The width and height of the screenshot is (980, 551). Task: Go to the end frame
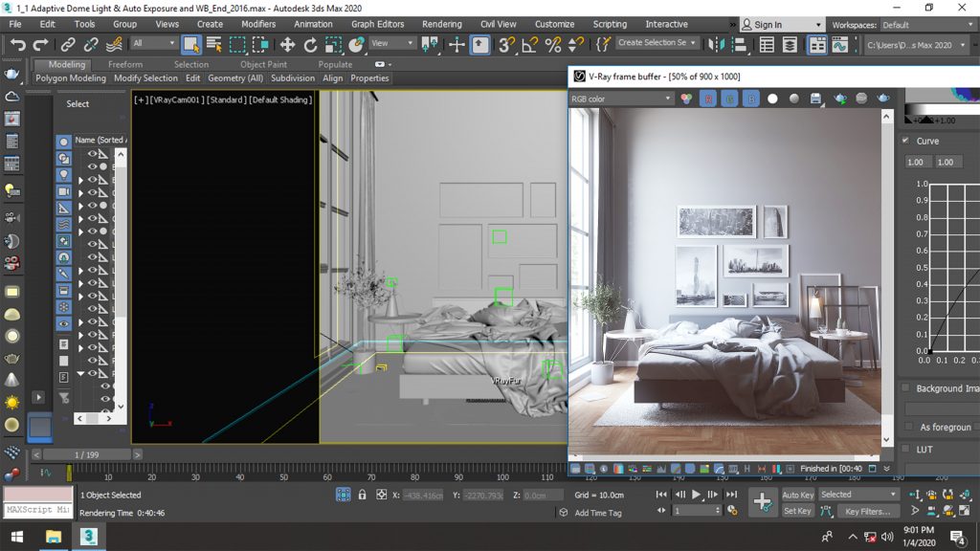731,495
